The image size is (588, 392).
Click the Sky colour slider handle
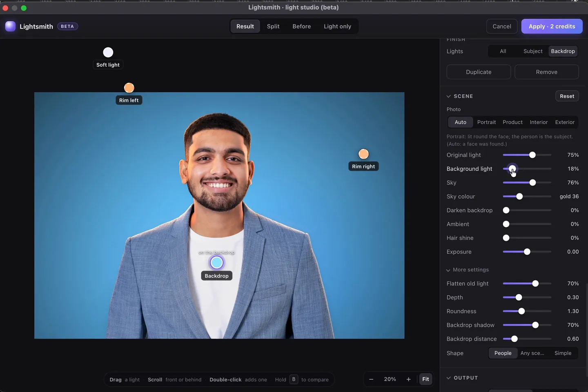pos(519,197)
